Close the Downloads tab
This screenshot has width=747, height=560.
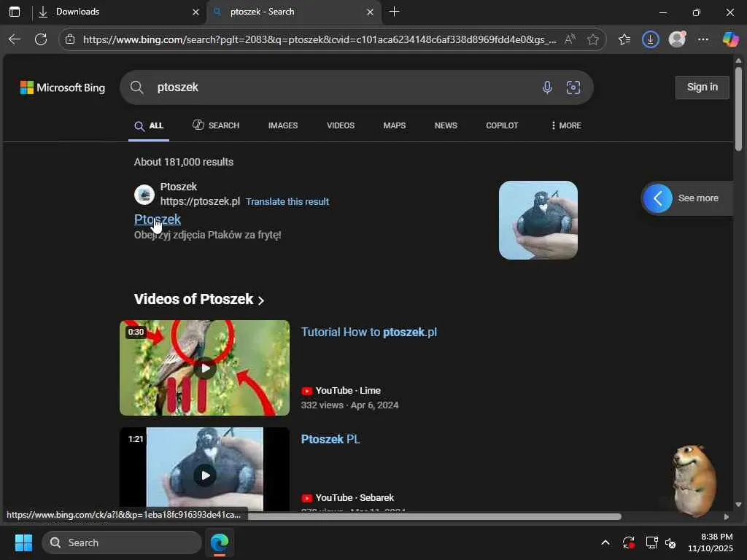[196, 12]
